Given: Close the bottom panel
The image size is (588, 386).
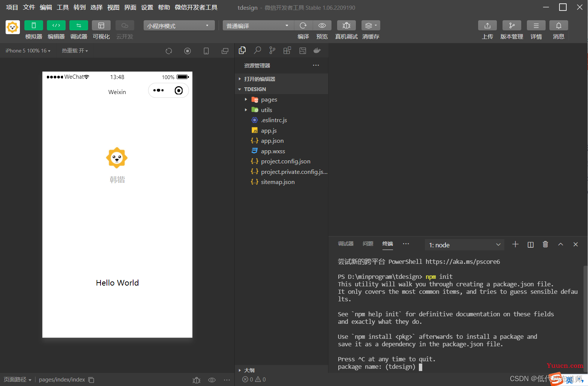Looking at the screenshot, I should pos(576,244).
